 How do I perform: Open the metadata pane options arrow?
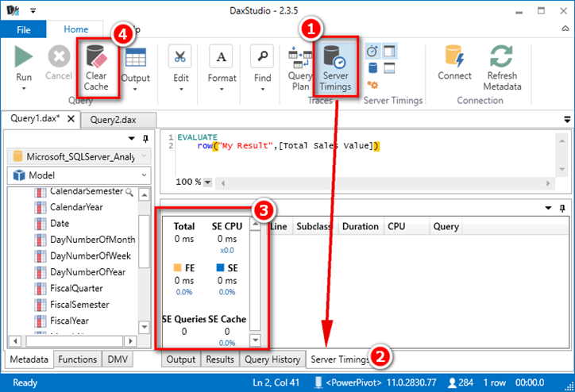click(131, 139)
